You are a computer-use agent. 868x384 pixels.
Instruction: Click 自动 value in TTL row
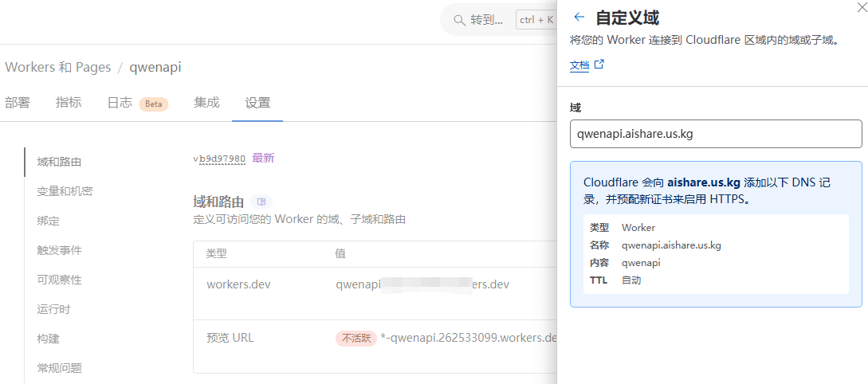point(631,280)
